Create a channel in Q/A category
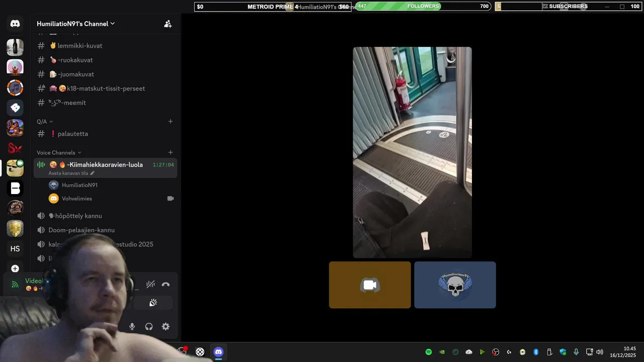The image size is (644, 362). pyautogui.click(x=171, y=122)
